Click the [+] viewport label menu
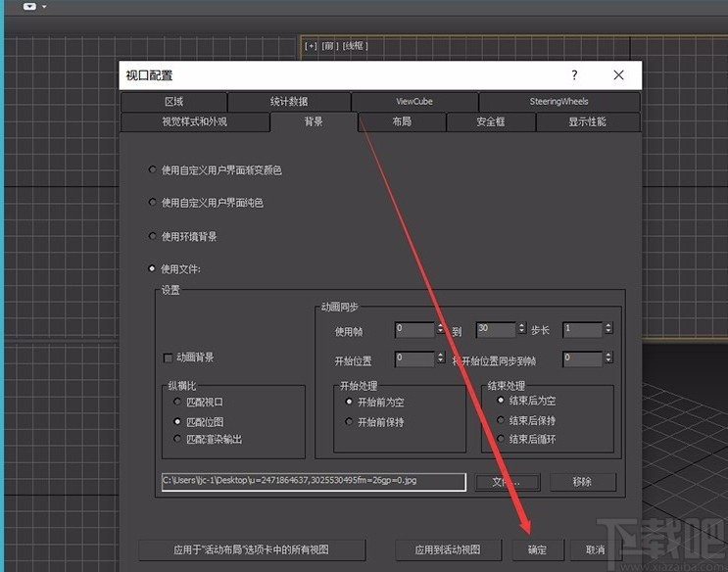 pos(311,46)
